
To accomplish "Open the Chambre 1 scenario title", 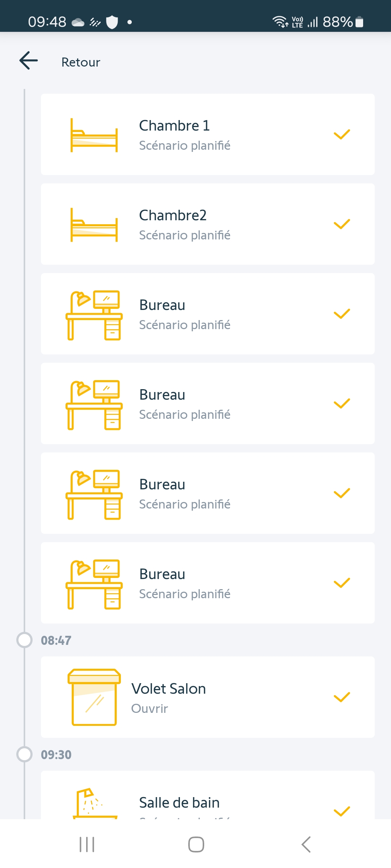I will 175,126.
